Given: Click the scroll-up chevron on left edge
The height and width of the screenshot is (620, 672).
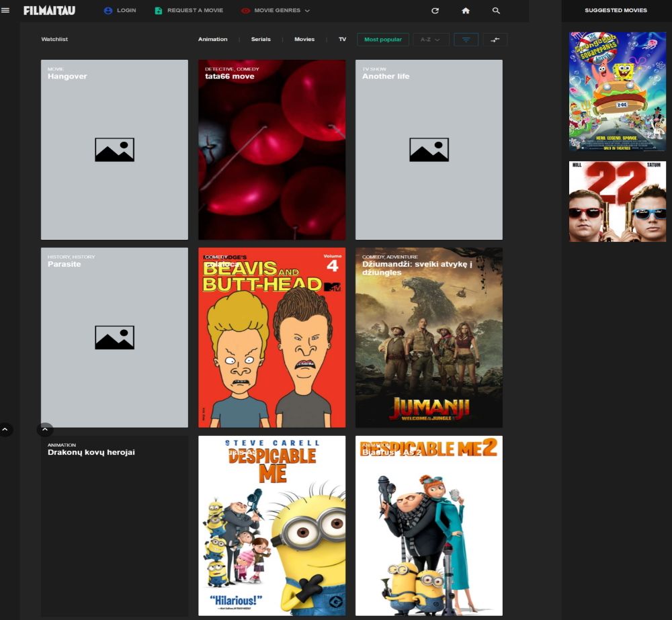Looking at the screenshot, I should click(5, 429).
